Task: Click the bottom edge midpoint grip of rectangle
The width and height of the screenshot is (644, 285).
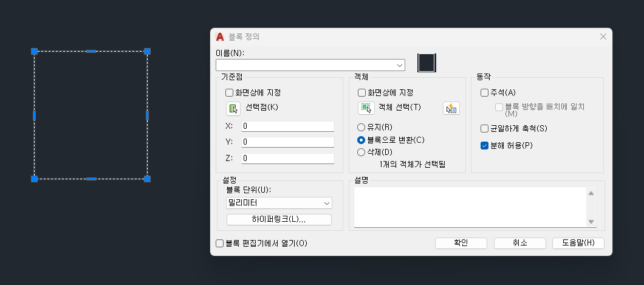Action: [91, 179]
